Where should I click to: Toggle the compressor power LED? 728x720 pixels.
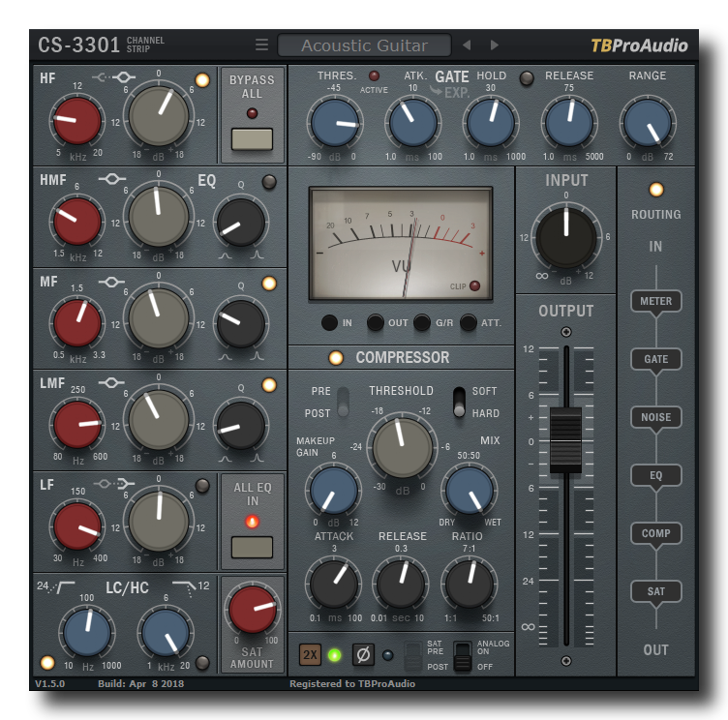click(x=336, y=358)
